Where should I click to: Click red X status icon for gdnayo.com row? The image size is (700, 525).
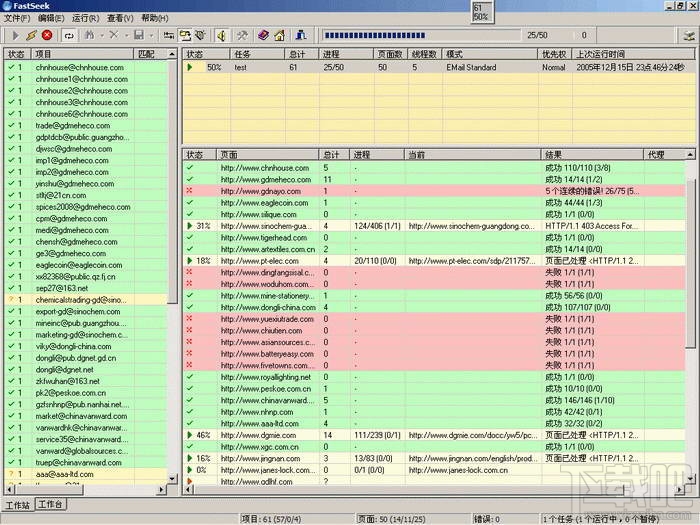point(189,191)
